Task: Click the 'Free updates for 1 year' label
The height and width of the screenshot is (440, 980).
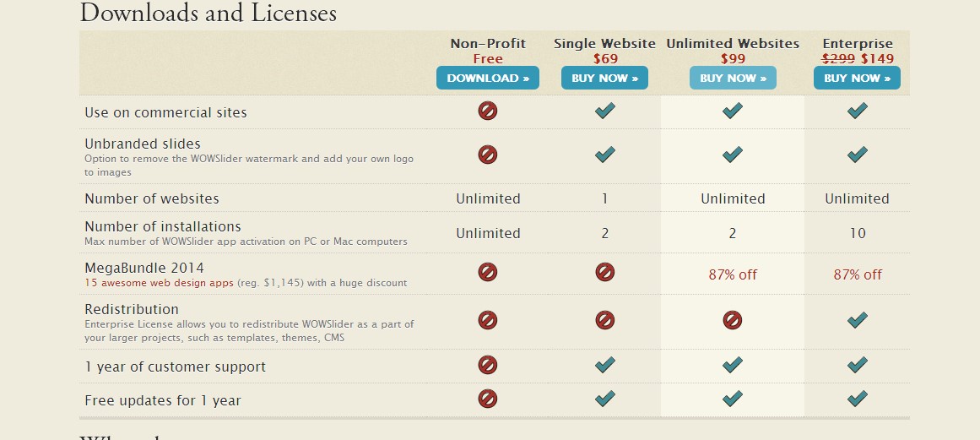Action: click(x=163, y=400)
